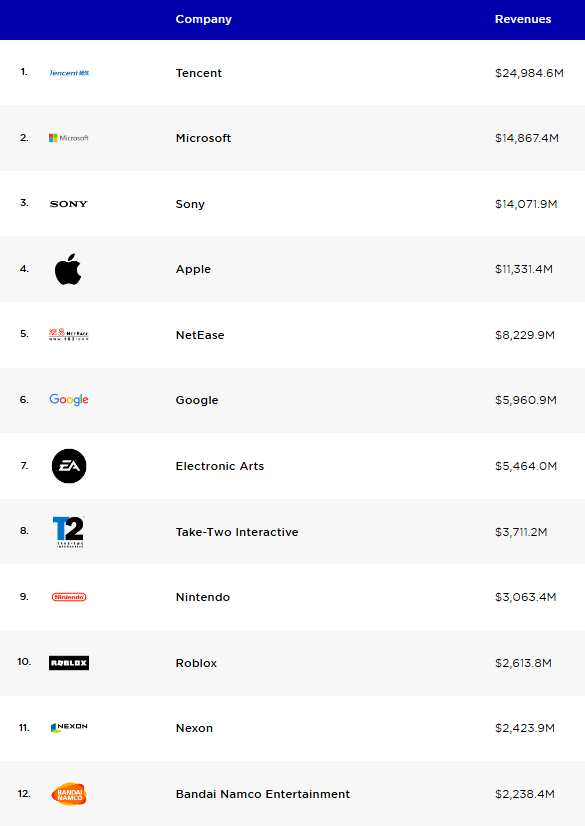The height and width of the screenshot is (826, 585).
Task: Click the Tencent logo icon
Action: 69,73
